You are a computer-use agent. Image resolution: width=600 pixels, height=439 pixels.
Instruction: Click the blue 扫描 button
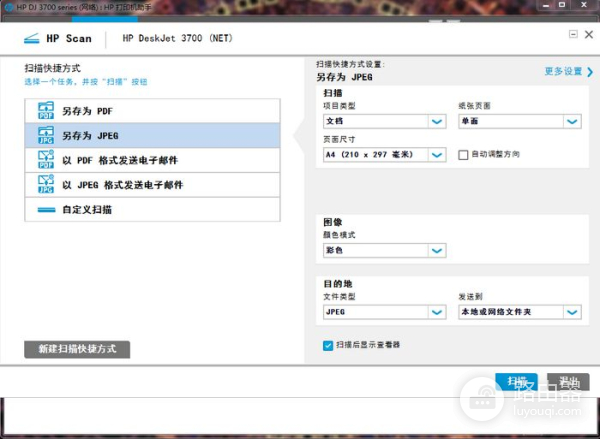point(516,382)
